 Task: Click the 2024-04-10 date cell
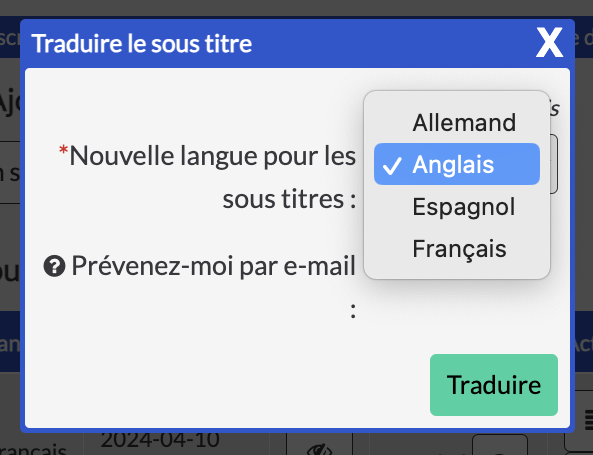pyautogui.click(x=160, y=439)
